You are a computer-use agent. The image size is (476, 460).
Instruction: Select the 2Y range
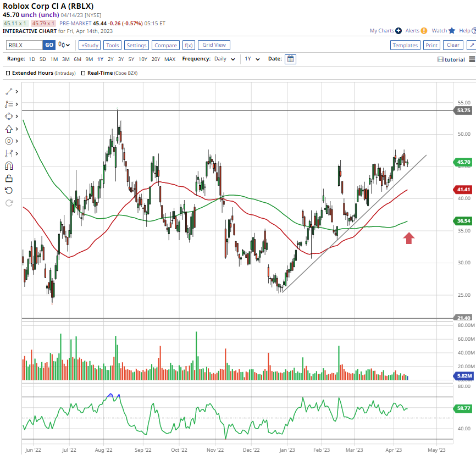[x=110, y=59]
